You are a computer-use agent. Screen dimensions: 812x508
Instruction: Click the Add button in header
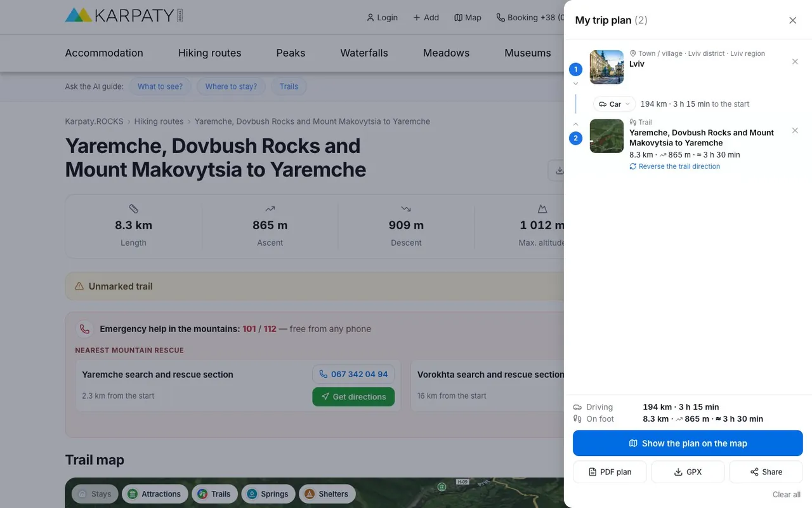click(426, 18)
